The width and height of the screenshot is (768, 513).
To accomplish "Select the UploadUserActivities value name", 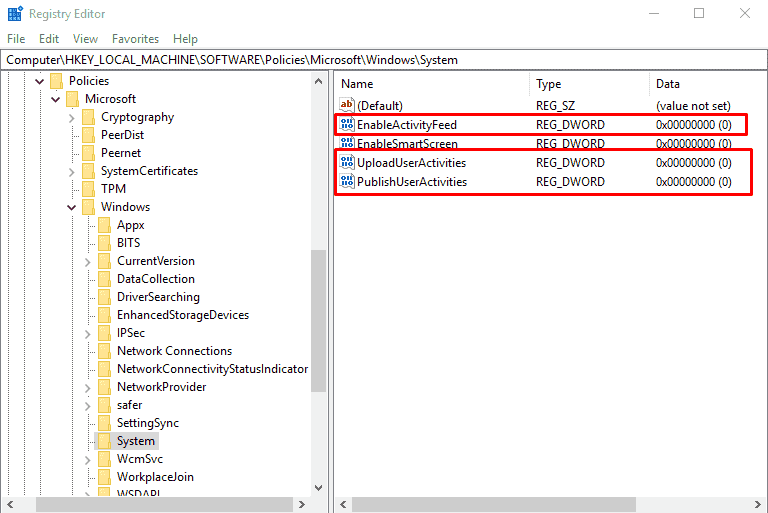I will [x=411, y=163].
